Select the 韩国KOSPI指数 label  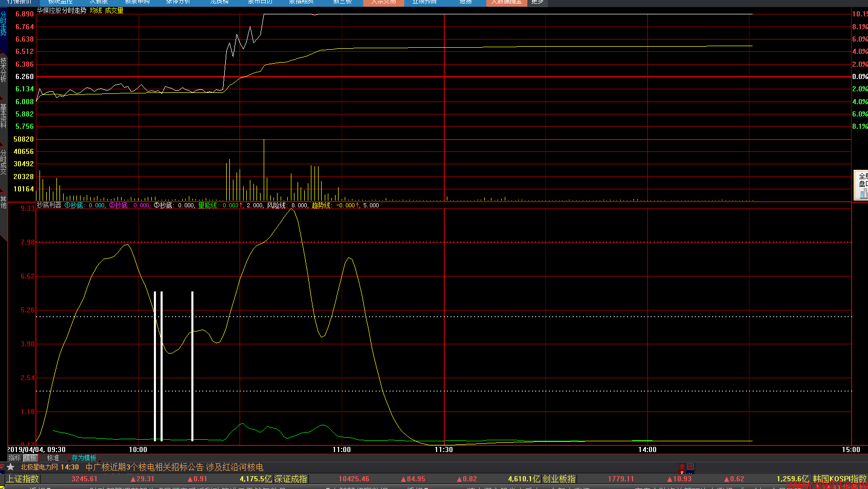point(839,479)
